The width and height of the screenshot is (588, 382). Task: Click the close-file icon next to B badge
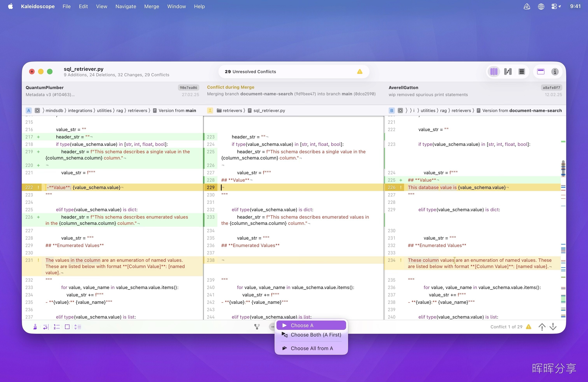pos(400,110)
